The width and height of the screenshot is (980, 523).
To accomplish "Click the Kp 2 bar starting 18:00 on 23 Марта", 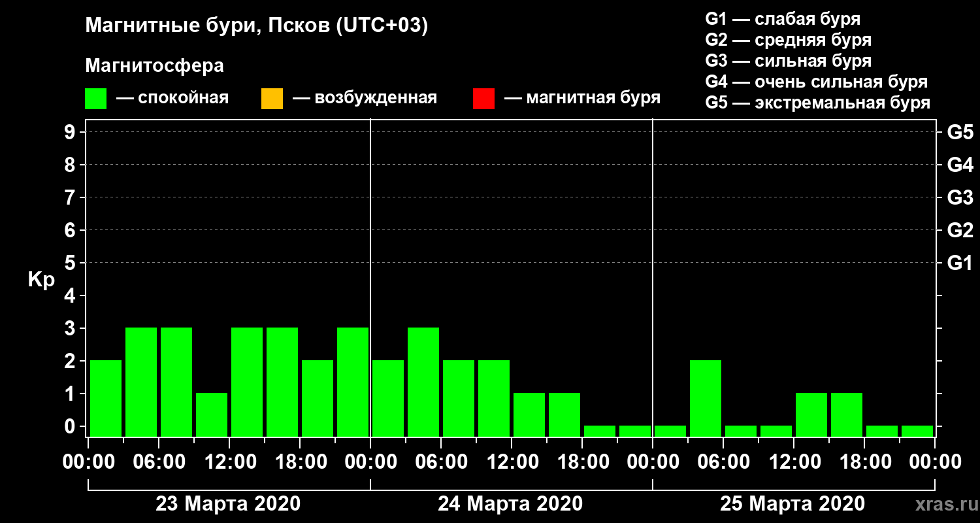I will click(318, 398).
